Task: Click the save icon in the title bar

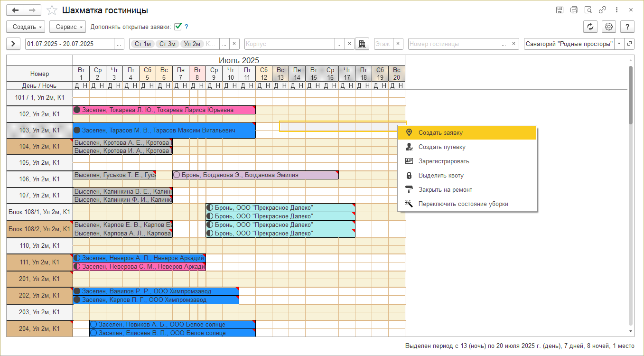Action: point(560,10)
